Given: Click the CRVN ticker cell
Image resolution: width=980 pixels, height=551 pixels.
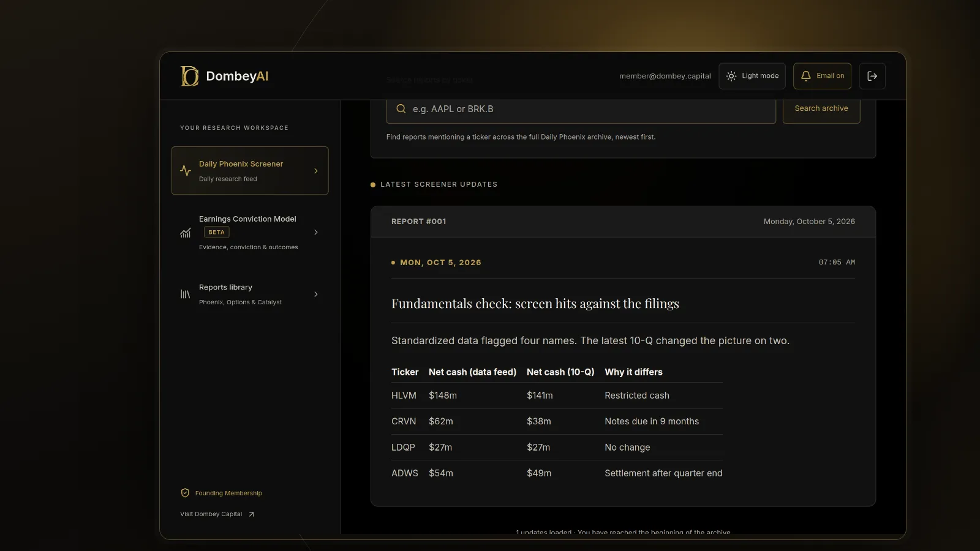Looking at the screenshot, I should click(x=404, y=421).
